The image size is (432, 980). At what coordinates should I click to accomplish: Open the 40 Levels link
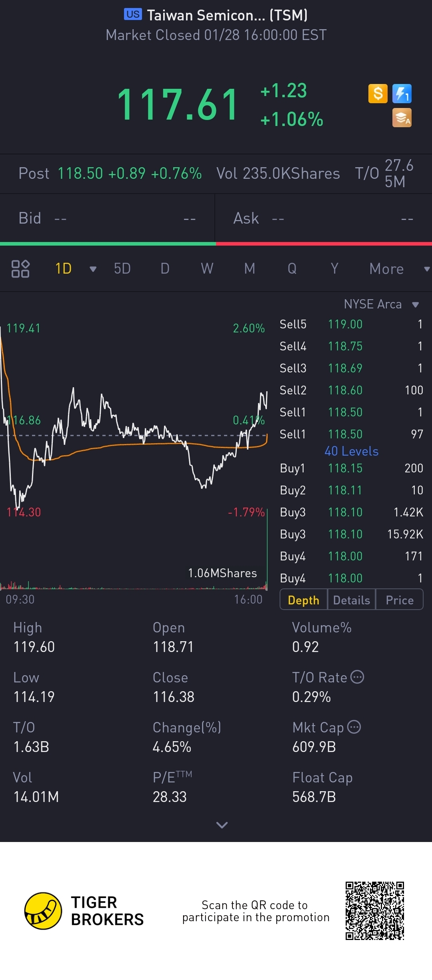click(x=352, y=451)
